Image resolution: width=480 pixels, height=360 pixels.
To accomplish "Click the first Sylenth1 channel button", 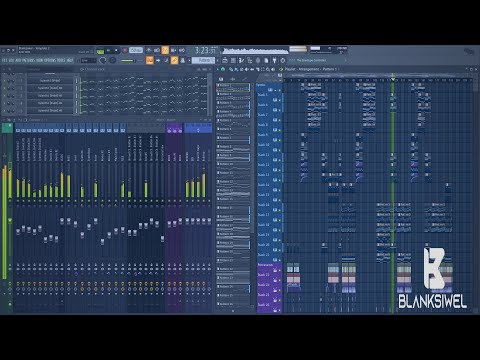I will pyautogui.click(x=50, y=81).
